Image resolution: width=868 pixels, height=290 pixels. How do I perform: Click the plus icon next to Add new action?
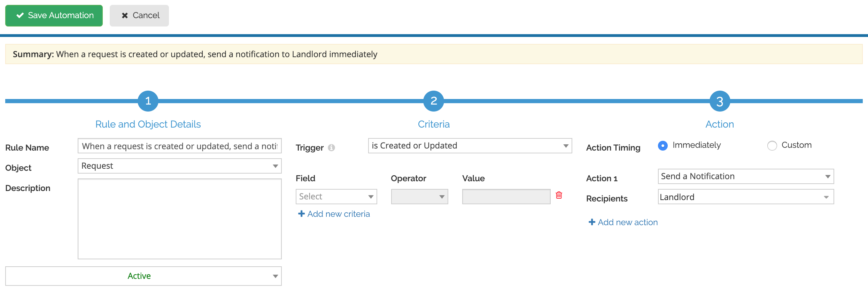pos(592,222)
